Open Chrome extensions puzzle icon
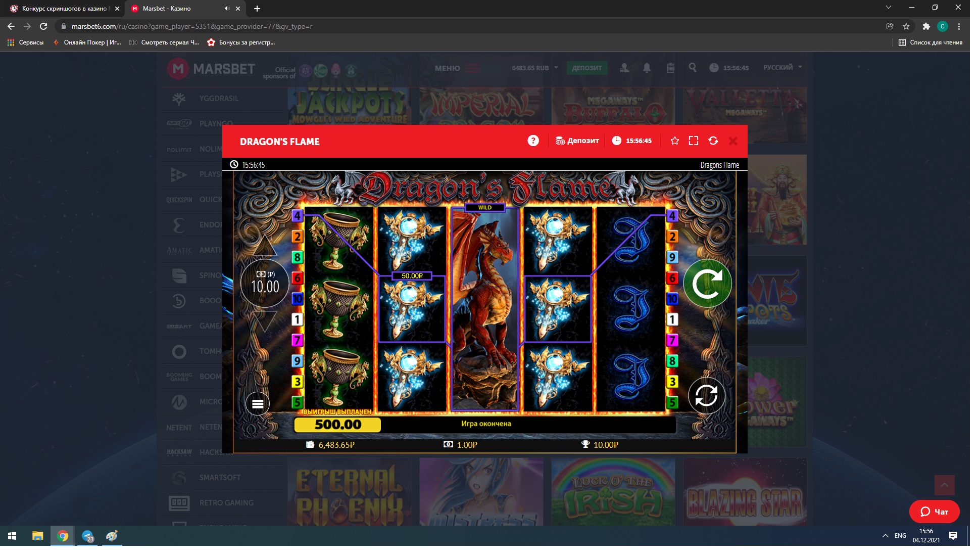 (x=926, y=26)
